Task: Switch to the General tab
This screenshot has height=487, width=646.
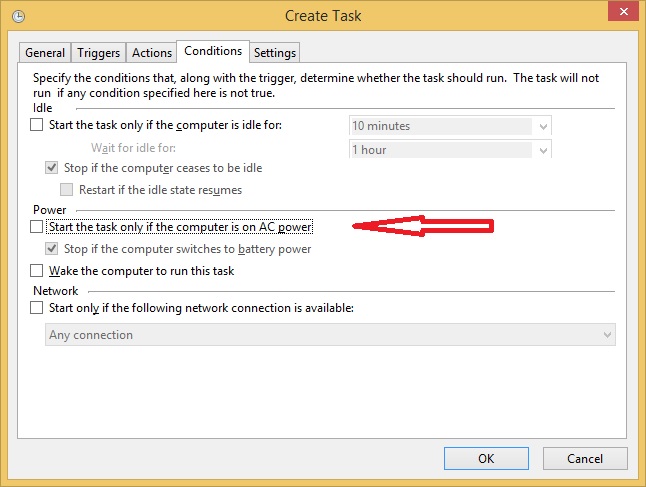Action: pyautogui.click(x=45, y=53)
